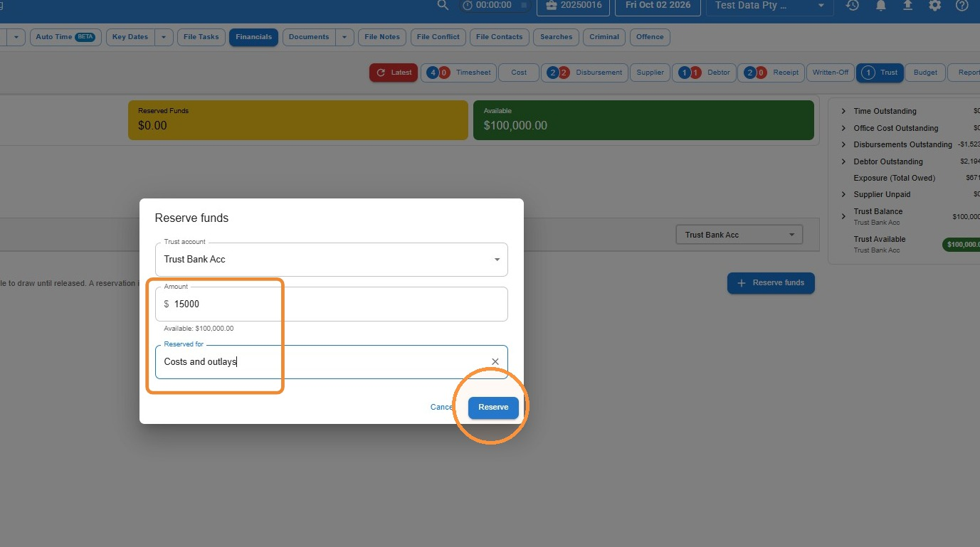Open the Fri Oct 02 2026 date picker
Image resolution: width=980 pixels, height=547 pixels.
pos(658,5)
